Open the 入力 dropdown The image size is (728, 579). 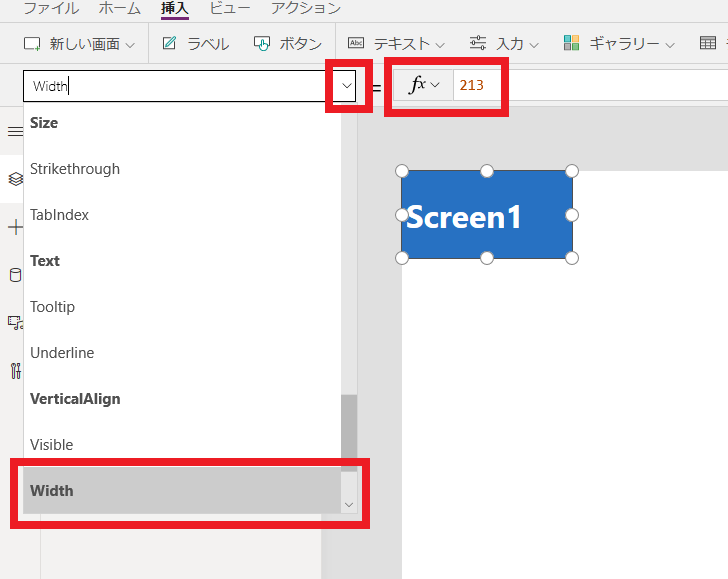click(504, 44)
